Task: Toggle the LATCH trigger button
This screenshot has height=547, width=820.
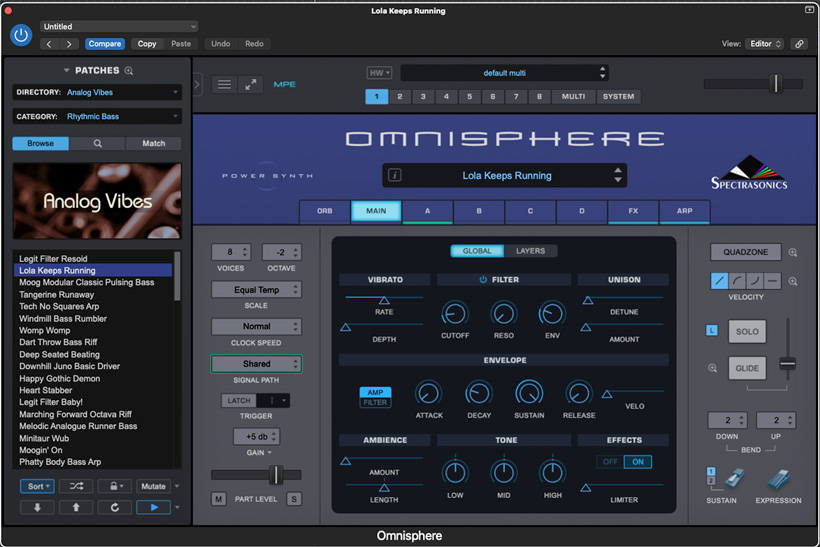Action: tap(239, 401)
